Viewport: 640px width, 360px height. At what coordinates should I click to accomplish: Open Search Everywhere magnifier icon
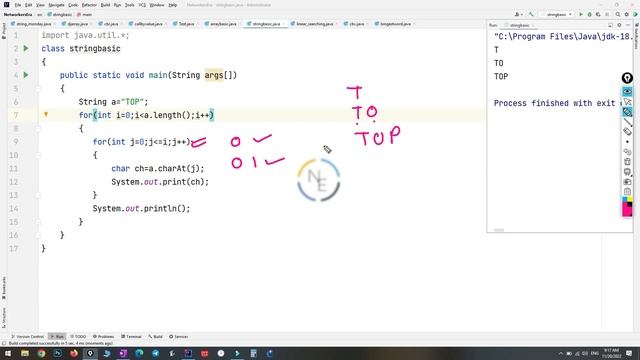pos(618,15)
